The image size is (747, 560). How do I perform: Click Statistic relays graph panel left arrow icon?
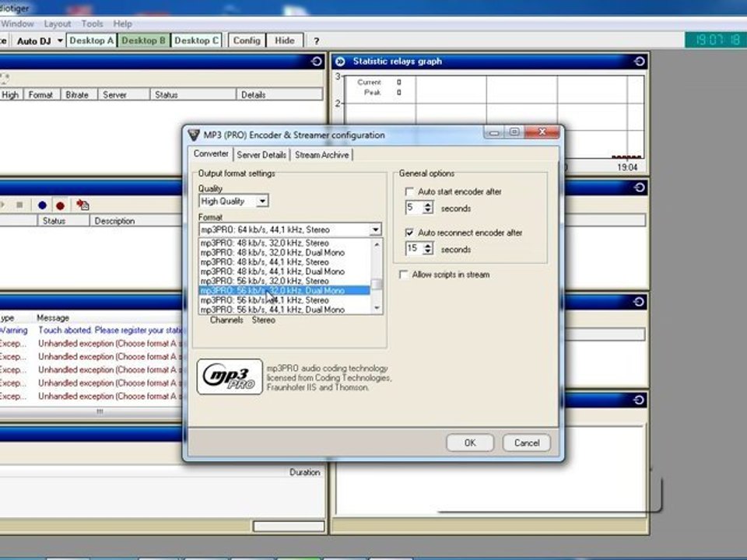coord(340,61)
